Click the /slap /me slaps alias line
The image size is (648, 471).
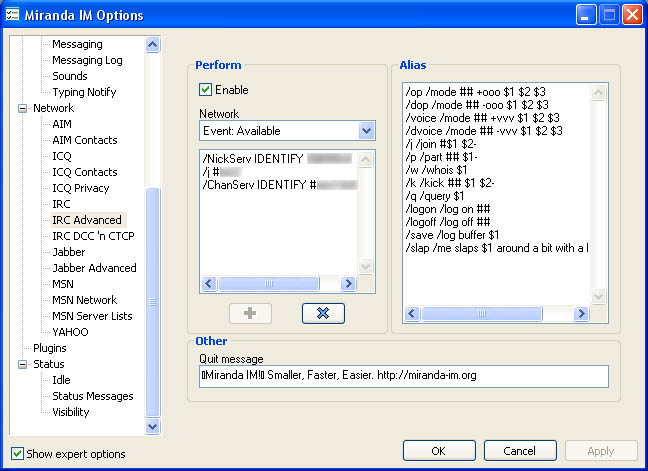pos(497,248)
